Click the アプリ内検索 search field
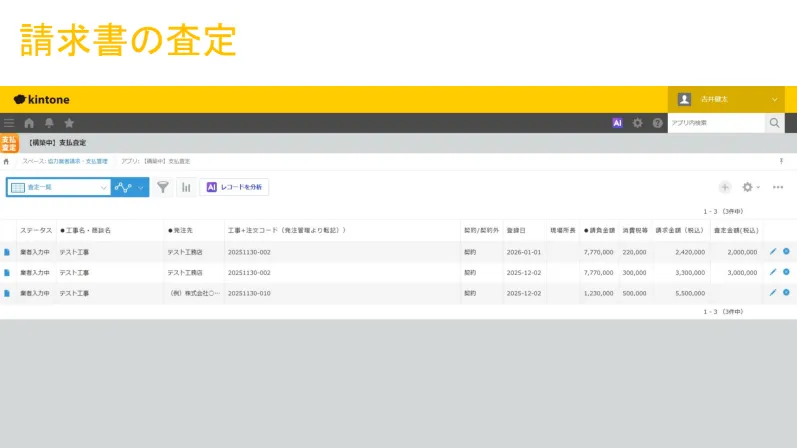 point(716,123)
